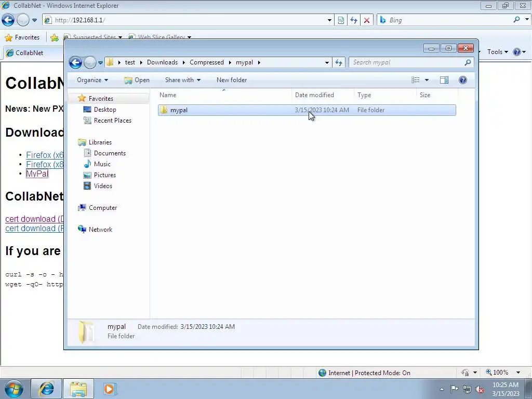Screen dimensions: 532x399
Task: Click the folder icon in Explorer address bar
Action: [x=110, y=62]
